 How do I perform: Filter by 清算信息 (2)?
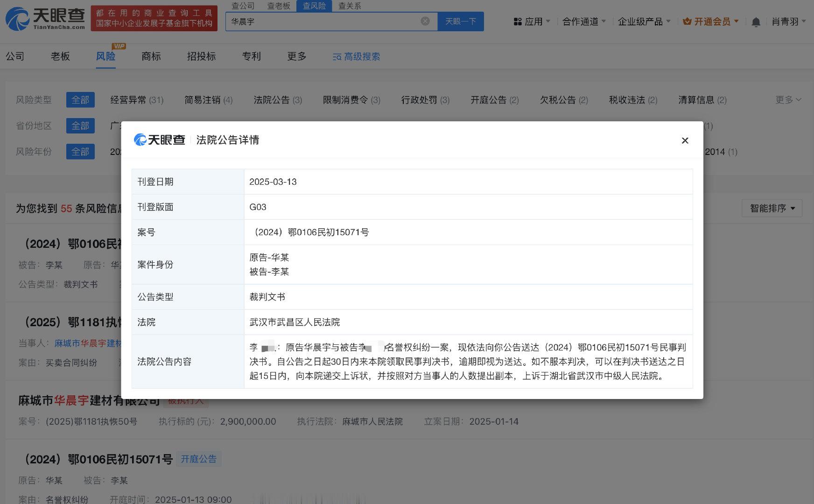[x=702, y=100]
